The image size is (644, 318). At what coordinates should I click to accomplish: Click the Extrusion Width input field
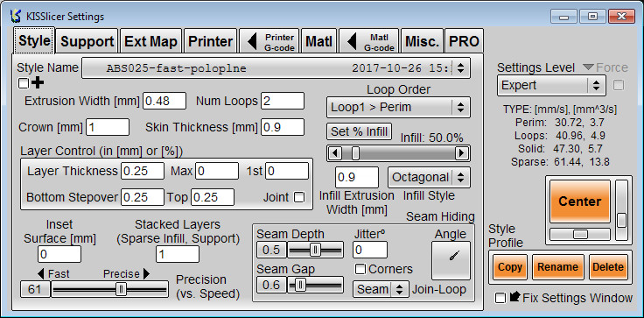click(164, 102)
